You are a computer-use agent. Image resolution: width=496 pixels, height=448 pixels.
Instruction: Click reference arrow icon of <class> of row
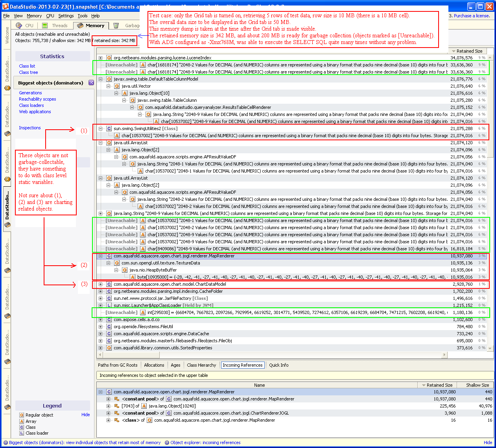click(x=116, y=420)
